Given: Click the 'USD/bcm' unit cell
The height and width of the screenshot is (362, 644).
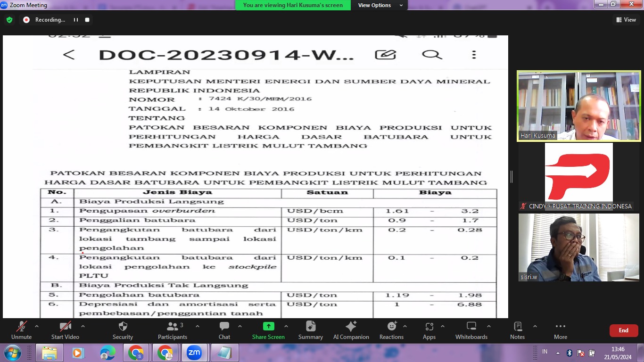Looking at the screenshot, I should click(327, 211).
